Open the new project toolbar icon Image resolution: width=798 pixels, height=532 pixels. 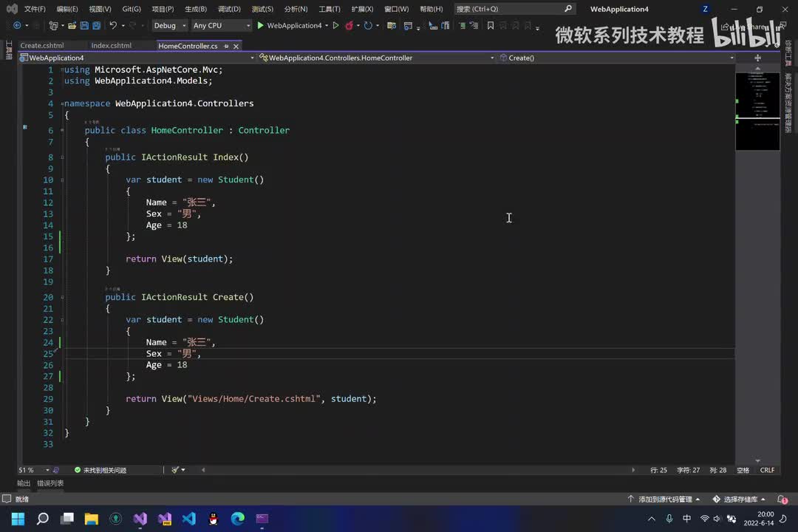click(x=53, y=25)
